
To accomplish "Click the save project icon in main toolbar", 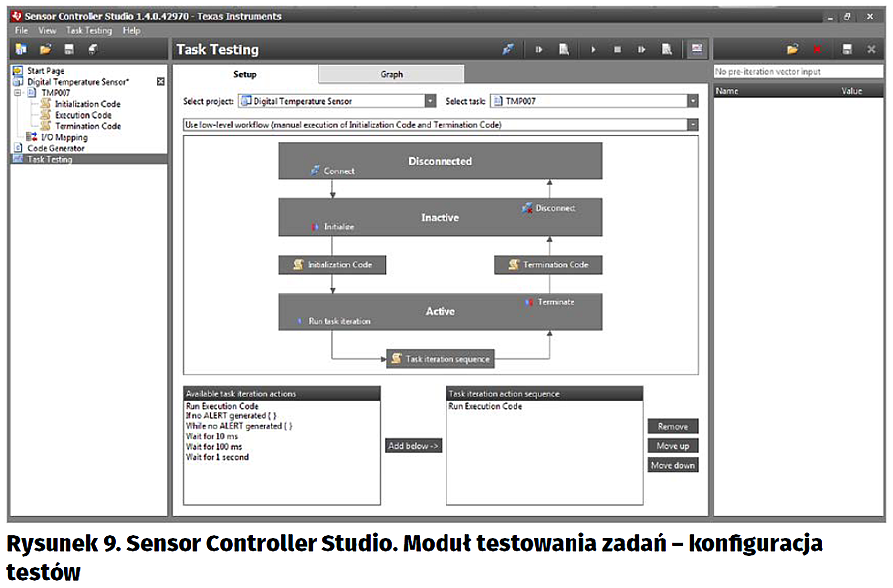I will tap(69, 49).
